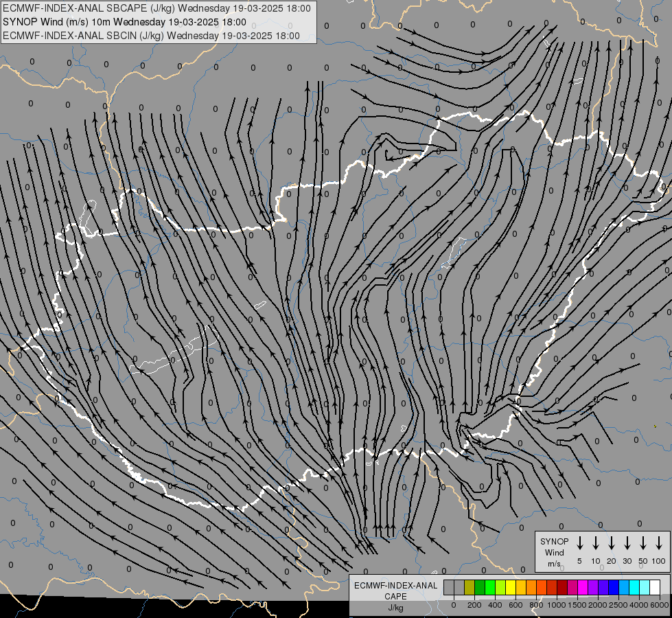The image size is (672, 618).
Task: Click the golden amber swatch after the 600 tick
Action: (521, 588)
